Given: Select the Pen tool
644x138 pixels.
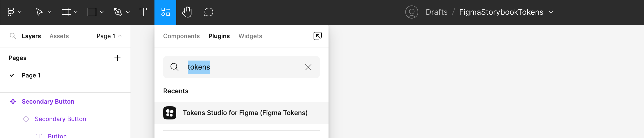Looking at the screenshot, I should tap(118, 12).
